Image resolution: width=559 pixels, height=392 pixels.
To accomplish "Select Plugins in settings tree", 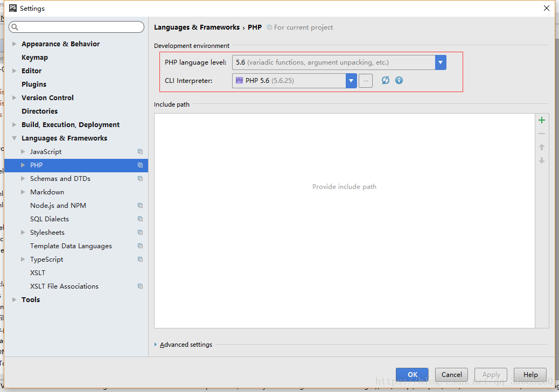I will pos(34,84).
